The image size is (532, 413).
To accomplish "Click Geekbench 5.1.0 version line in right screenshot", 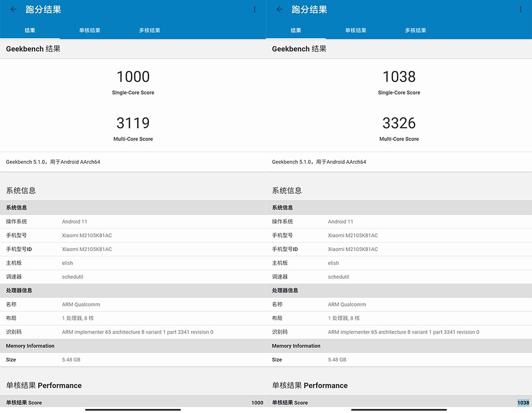I will [x=319, y=162].
